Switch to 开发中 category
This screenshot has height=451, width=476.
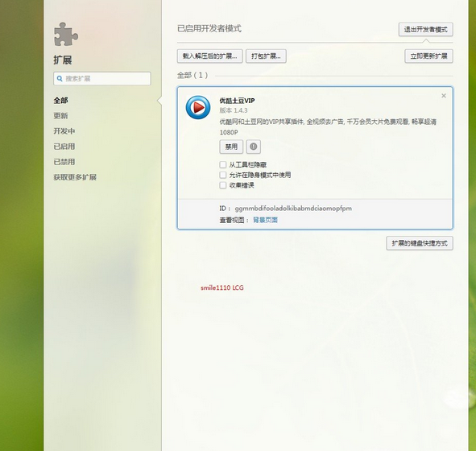64,131
